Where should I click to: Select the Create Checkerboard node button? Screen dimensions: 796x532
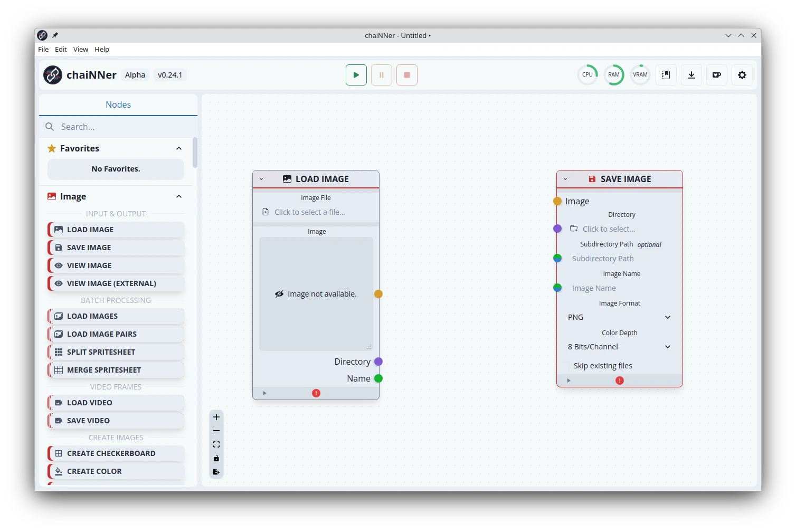116,453
